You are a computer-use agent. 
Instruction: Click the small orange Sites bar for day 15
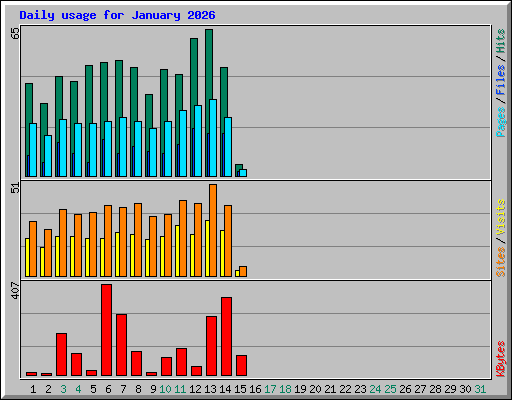(243, 271)
